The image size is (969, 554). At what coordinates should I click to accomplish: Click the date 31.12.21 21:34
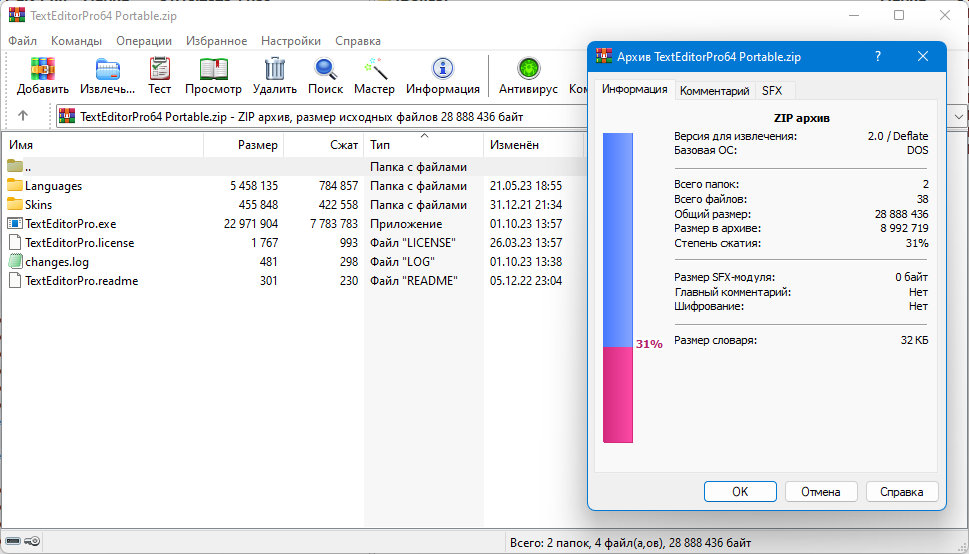(526, 204)
